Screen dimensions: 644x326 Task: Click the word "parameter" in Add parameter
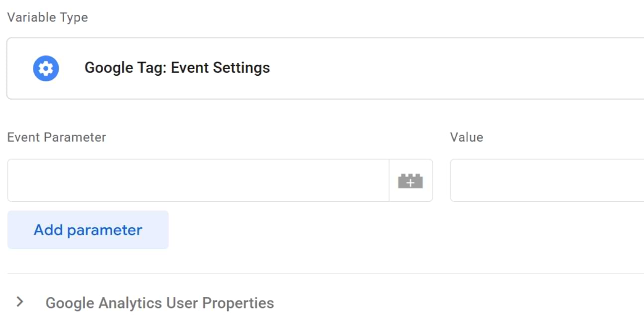click(105, 230)
